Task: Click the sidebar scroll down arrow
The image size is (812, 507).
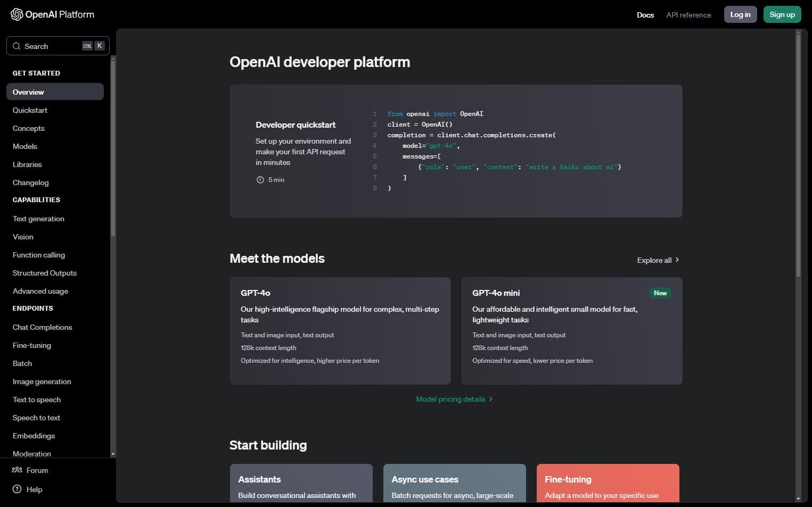Action: (113, 454)
